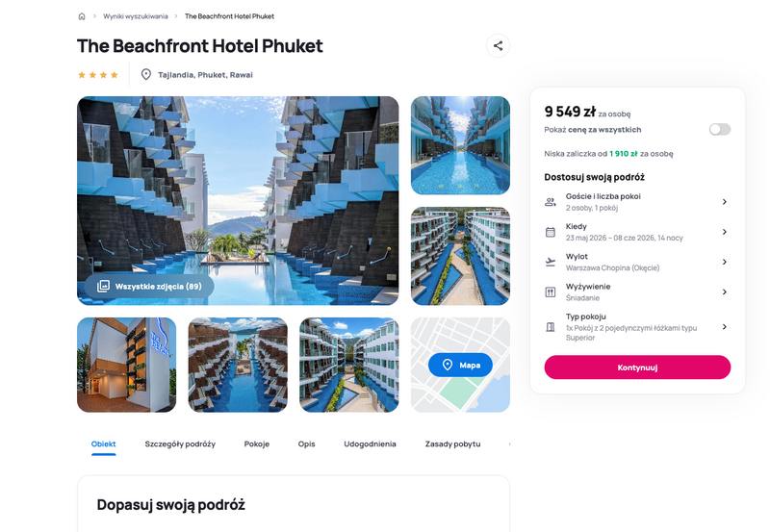The image size is (770, 532).
Task: Expand the Wylot airport chevron
Action: 725,262
